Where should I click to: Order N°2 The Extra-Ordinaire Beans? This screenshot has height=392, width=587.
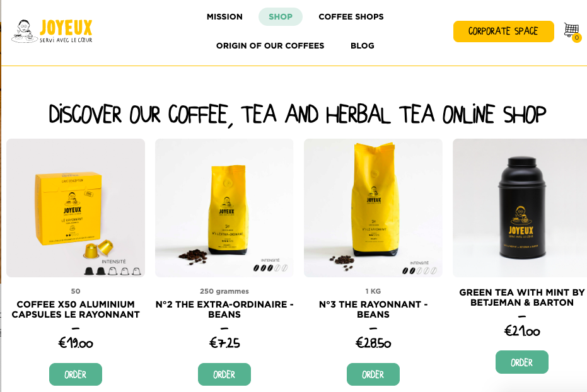click(224, 374)
